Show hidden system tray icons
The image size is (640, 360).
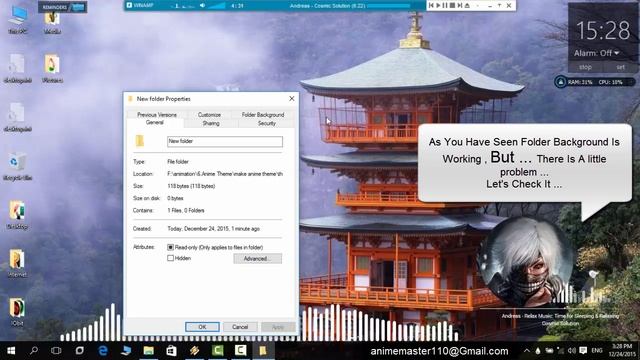click(x=527, y=351)
